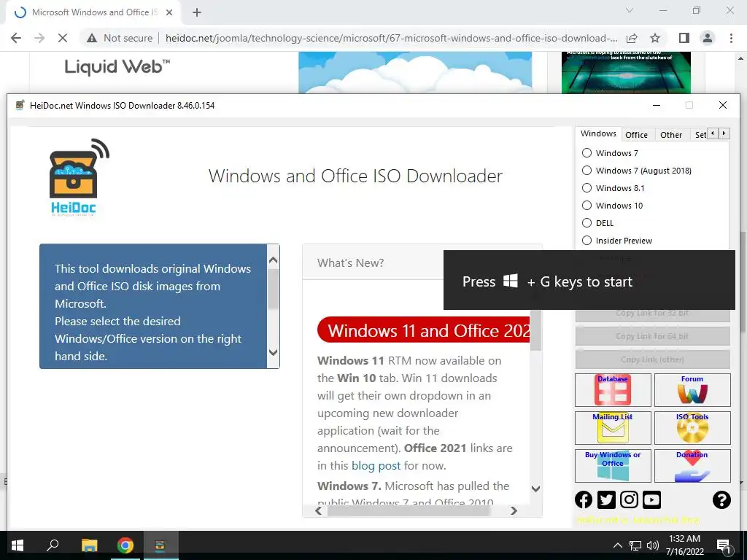Screen dimensions: 747x560
Task: Open the Instagram icon
Action: (x=629, y=499)
